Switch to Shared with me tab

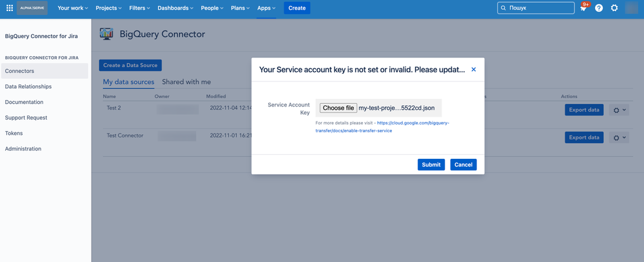click(186, 82)
